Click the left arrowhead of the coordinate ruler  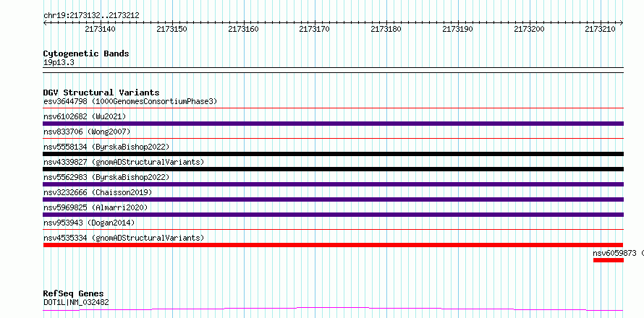click(45, 23)
